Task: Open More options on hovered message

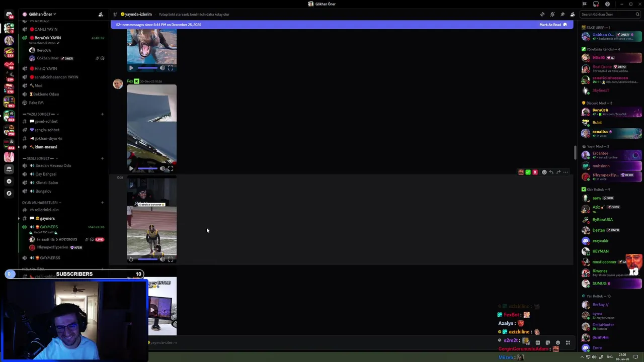Action: click(566, 172)
